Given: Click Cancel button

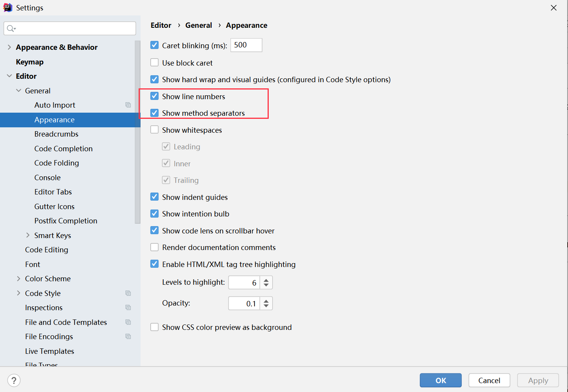Looking at the screenshot, I should tap(489, 380).
